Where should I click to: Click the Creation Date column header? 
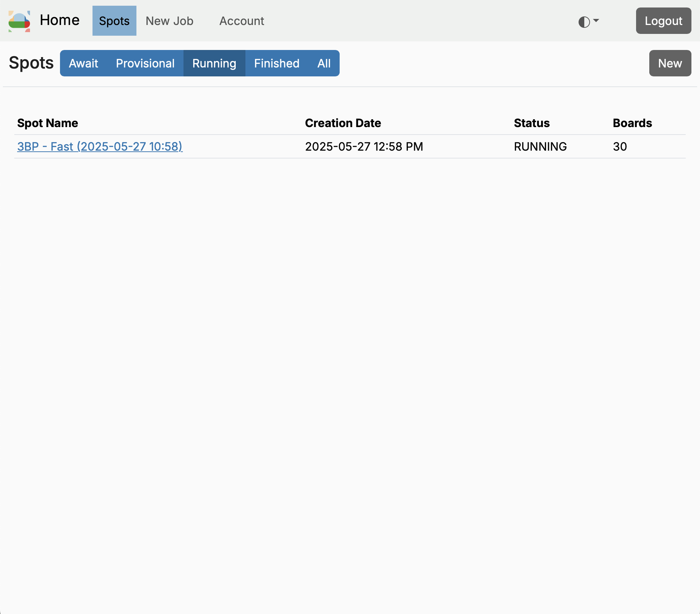[x=343, y=123]
